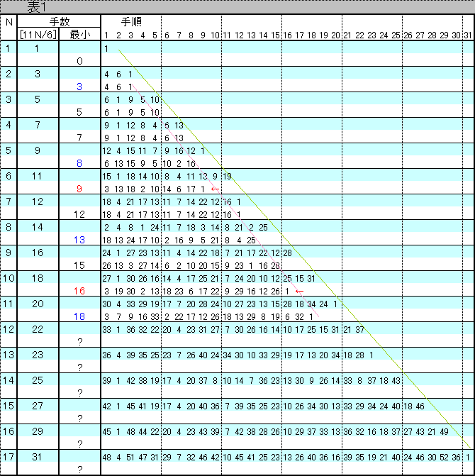Click the red arrow in row N=10
The image size is (475, 476).
[299, 291]
